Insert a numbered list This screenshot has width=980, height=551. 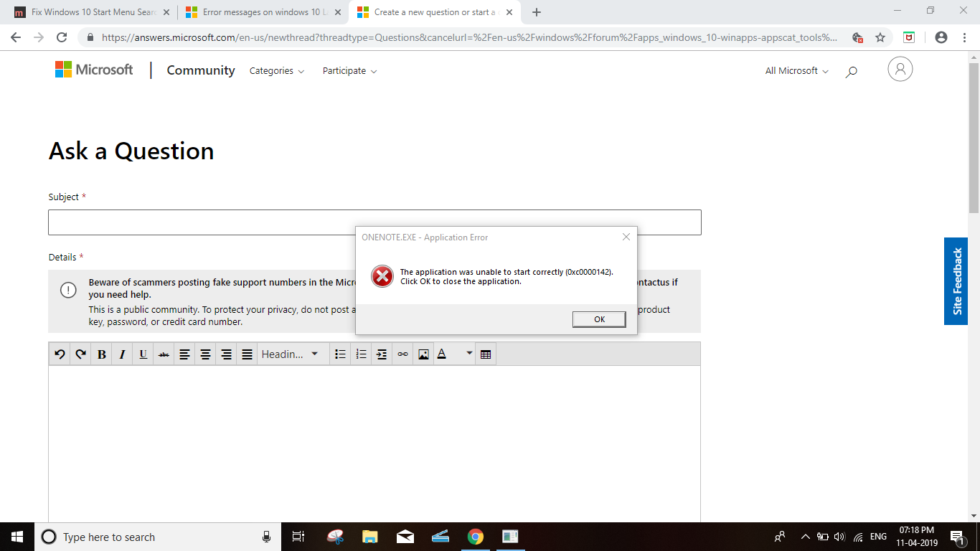click(x=361, y=354)
